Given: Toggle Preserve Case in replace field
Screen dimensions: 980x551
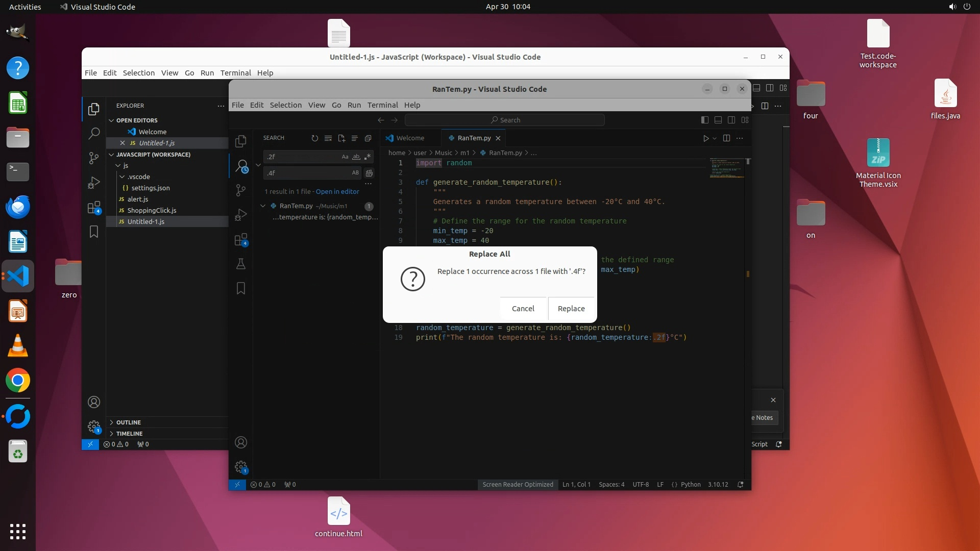Looking at the screenshot, I should point(355,173).
